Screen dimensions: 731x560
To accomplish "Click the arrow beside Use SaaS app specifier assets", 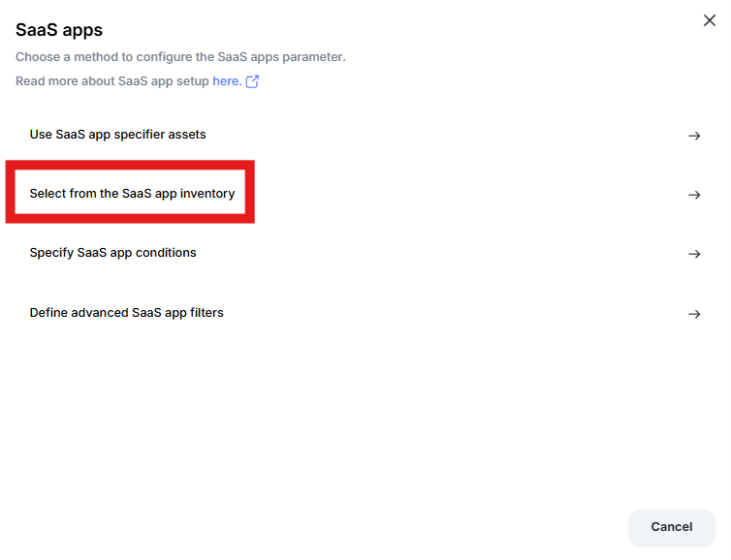I will (694, 136).
